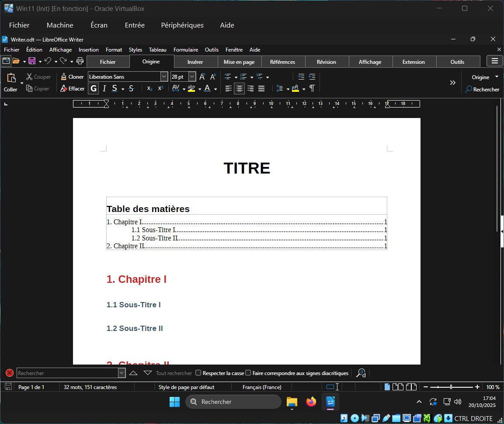This screenshot has width=504, height=424.
Task: Switch to the Insérer tab
Action: pyautogui.click(x=195, y=62)
